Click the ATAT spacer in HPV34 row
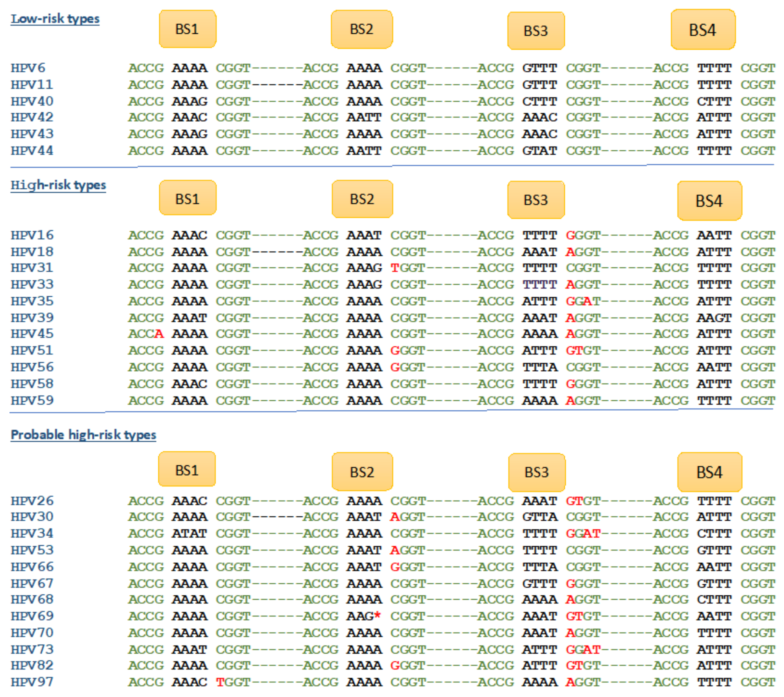Viewport: 784px width, 697px height. tap(189, 533)
